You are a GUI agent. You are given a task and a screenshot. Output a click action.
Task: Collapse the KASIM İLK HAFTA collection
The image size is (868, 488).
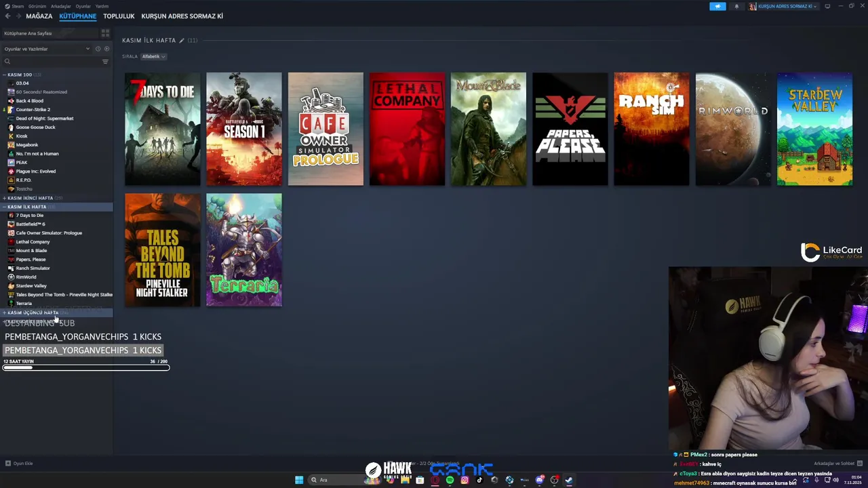tap(4, 207)
